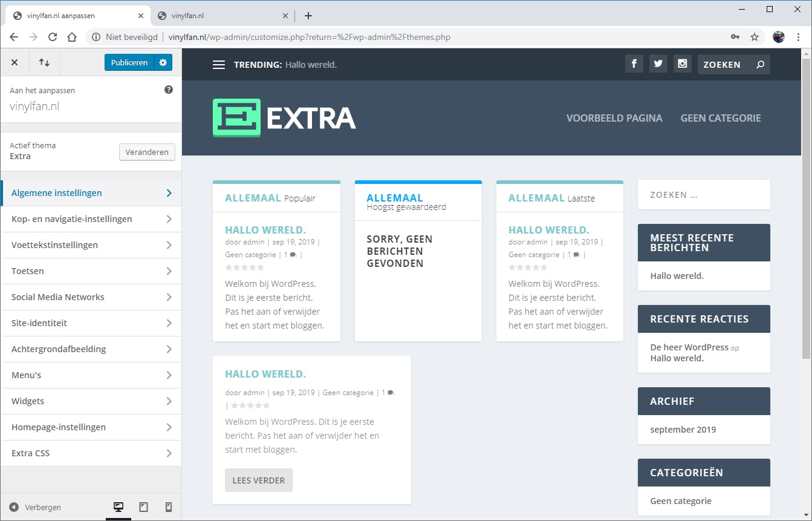The height and width of the screenshot is (521, 812).
Task: Switch to desktop preview icon
Action: [119, 507]
